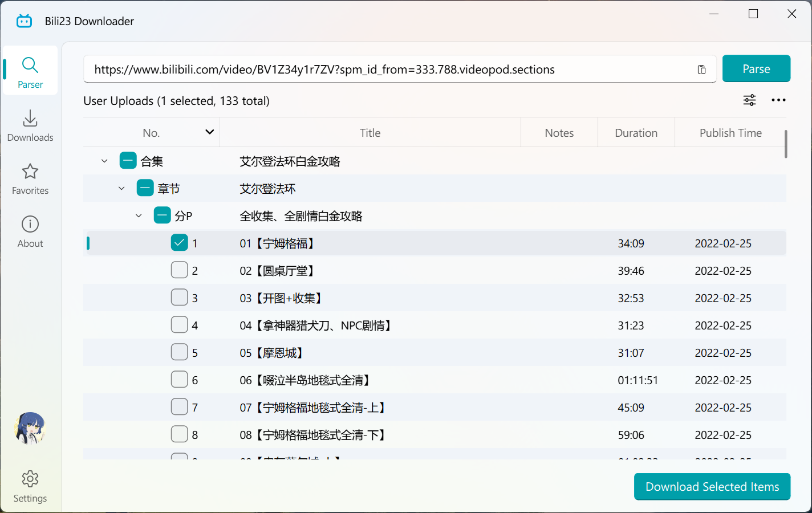Open the Favorites page

[30, 179]
